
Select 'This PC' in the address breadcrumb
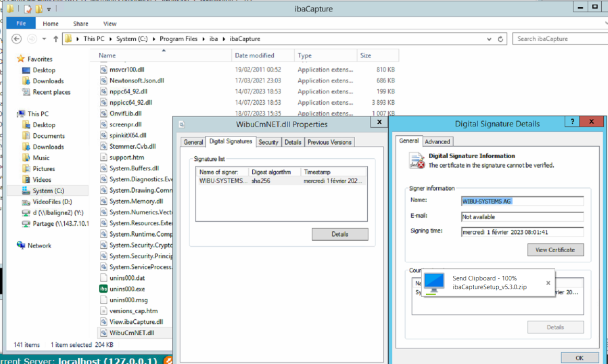pos(94,39)
